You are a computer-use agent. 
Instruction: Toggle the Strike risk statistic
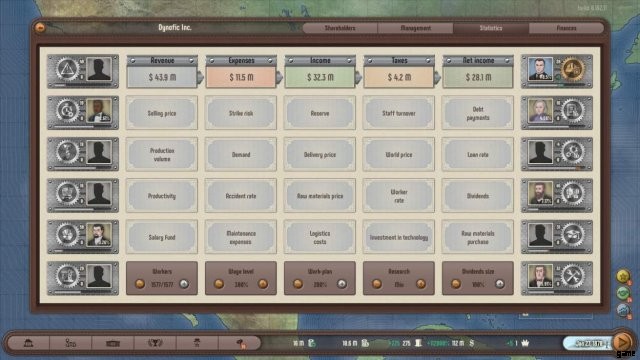coord(241,113)
